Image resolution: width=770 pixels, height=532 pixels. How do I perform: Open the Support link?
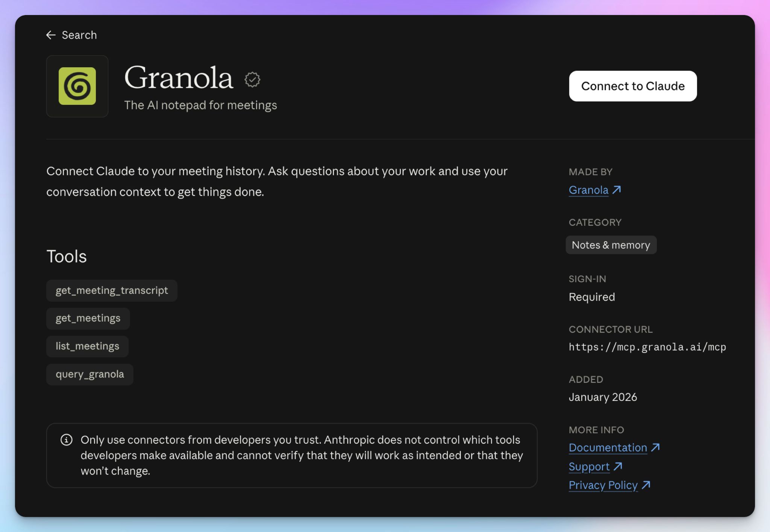[589, 467]
